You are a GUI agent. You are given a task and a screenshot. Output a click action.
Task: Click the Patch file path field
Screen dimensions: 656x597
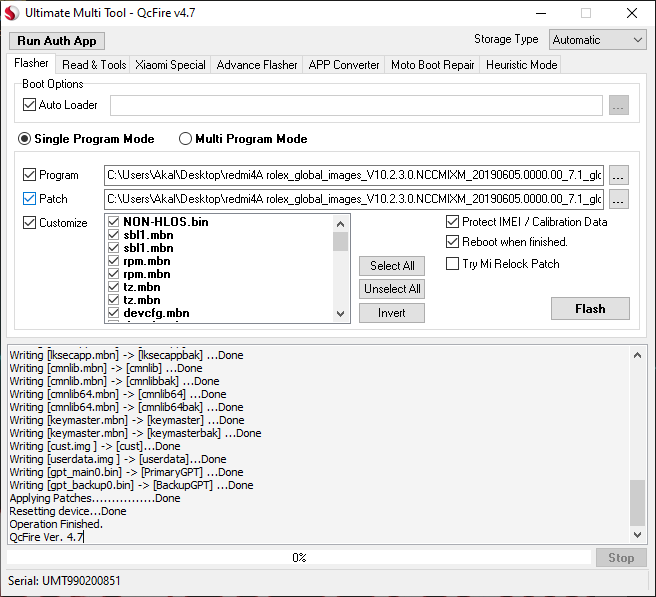coord(354,199)
